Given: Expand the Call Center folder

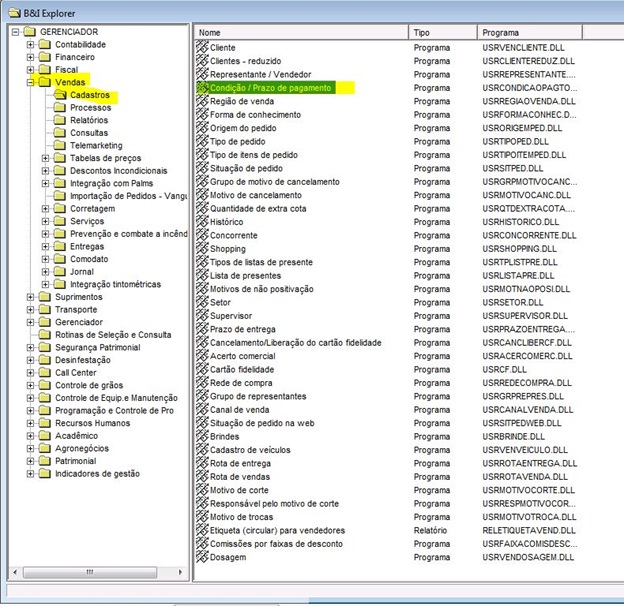Looking at the screenshot, I should pyautogui.click(x=31, y=373).
